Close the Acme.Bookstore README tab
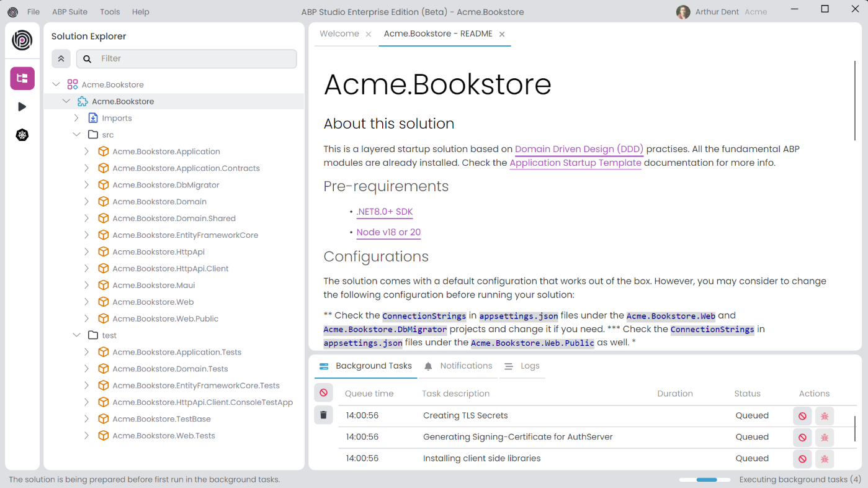Screen dimensions: 868x488 click(x=502, y=34)
